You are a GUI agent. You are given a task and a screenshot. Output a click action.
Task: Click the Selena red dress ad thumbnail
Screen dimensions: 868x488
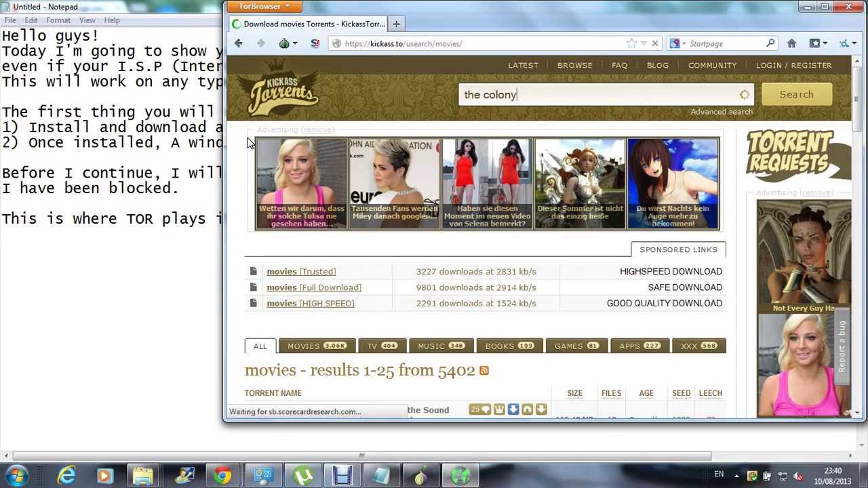tap(487, 184)
